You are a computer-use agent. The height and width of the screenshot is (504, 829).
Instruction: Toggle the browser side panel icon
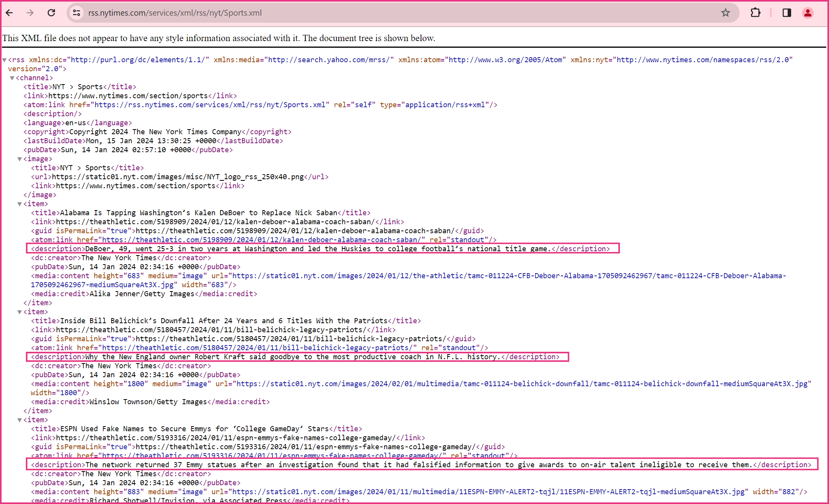pyautogui.click(x=787, y=13)
